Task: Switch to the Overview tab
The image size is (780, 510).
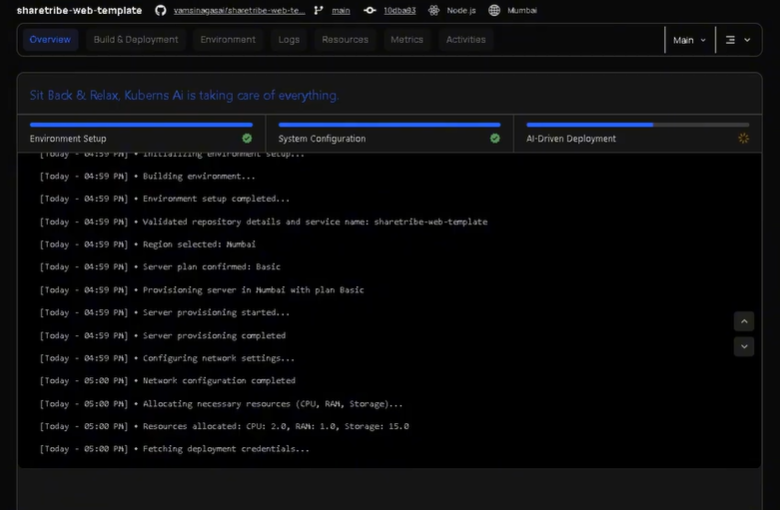Action: coord(50,40)
